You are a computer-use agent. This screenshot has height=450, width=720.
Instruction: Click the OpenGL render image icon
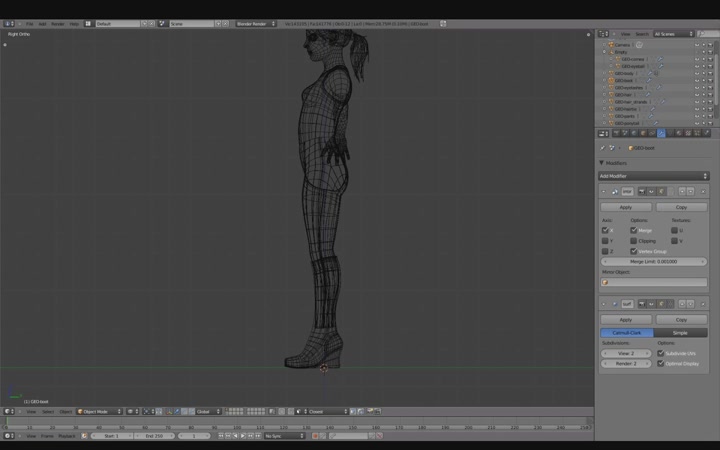click(370, 411)
